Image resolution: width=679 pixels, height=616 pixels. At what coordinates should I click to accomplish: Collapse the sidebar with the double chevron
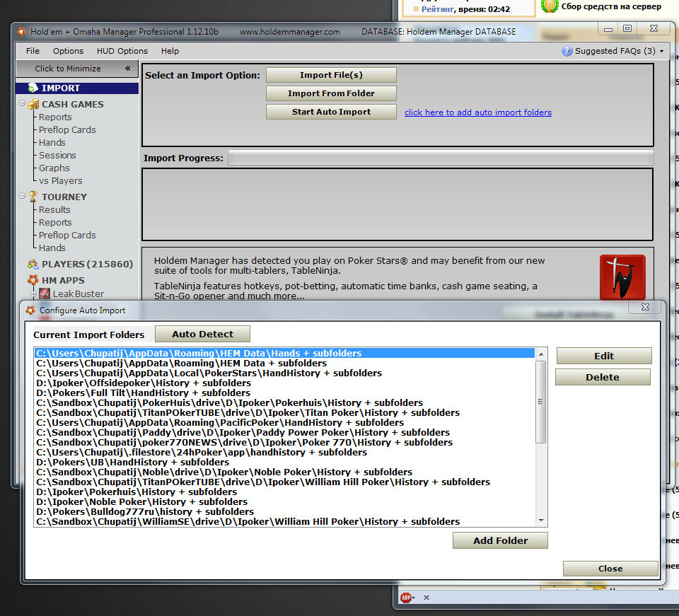[128, 69]
